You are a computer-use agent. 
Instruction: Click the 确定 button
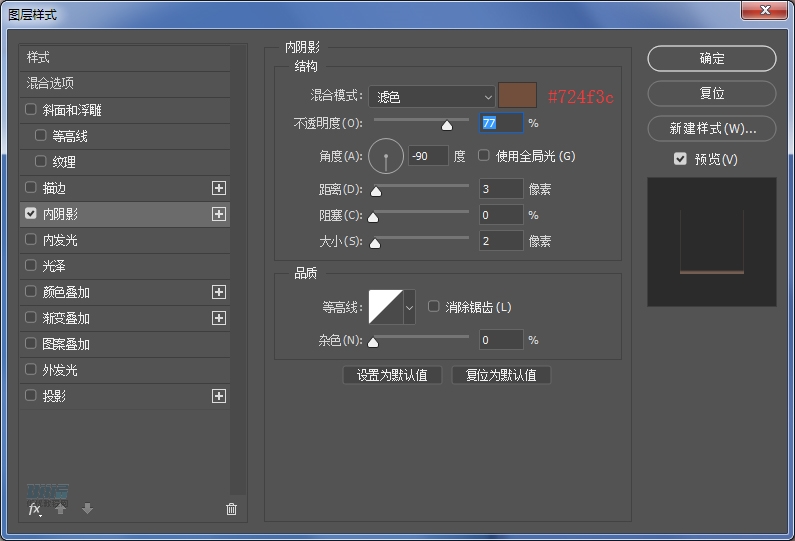coord(711,59)
